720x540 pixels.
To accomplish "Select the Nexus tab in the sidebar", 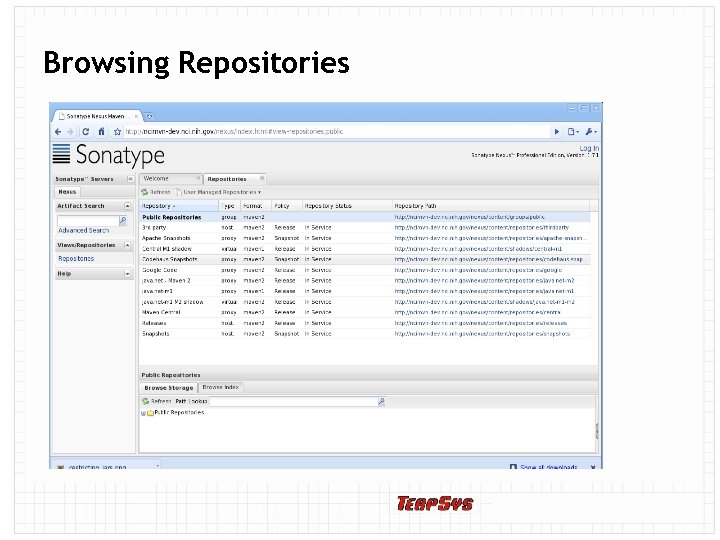I will click(67, 192).
